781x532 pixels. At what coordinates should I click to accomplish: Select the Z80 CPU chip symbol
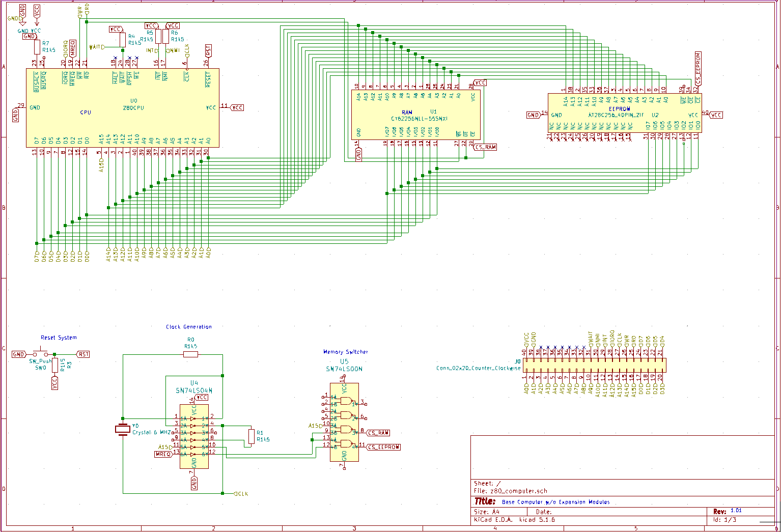[x=122, y=108]
